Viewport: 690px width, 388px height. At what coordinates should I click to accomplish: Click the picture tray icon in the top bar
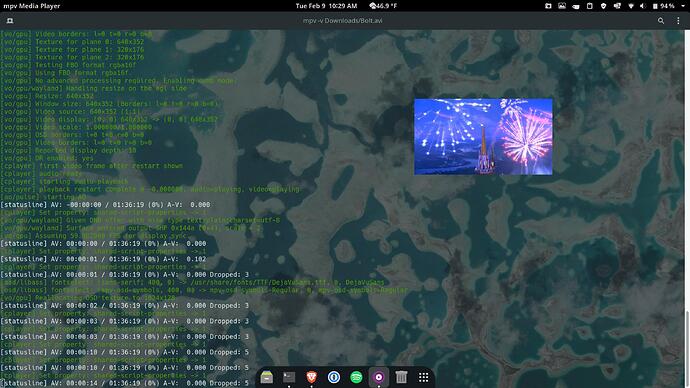[x=562, y=6]
